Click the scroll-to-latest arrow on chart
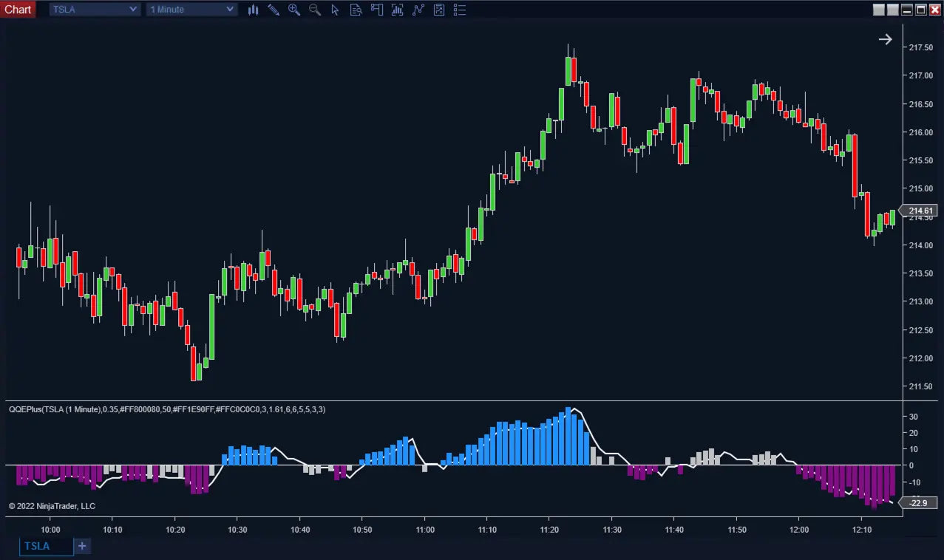The height and width of the screenshot is (560, 944). pyautogui.click(x=885, y=40)
